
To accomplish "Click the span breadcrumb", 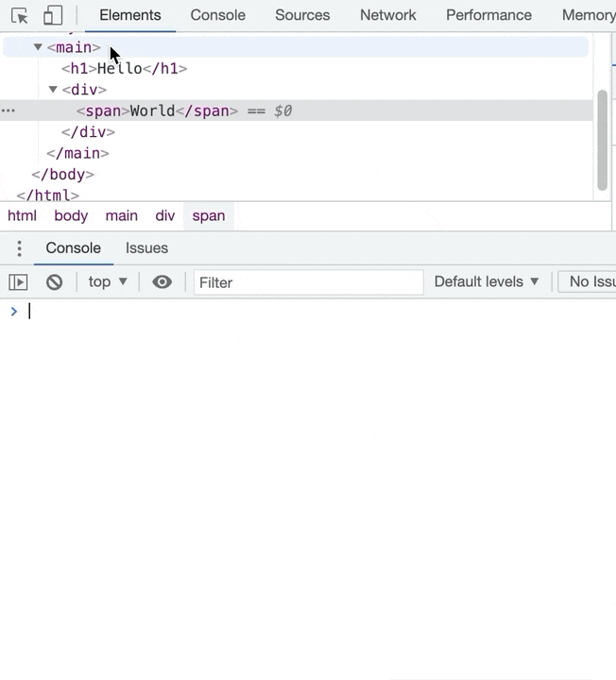I will tap(209, 215).
